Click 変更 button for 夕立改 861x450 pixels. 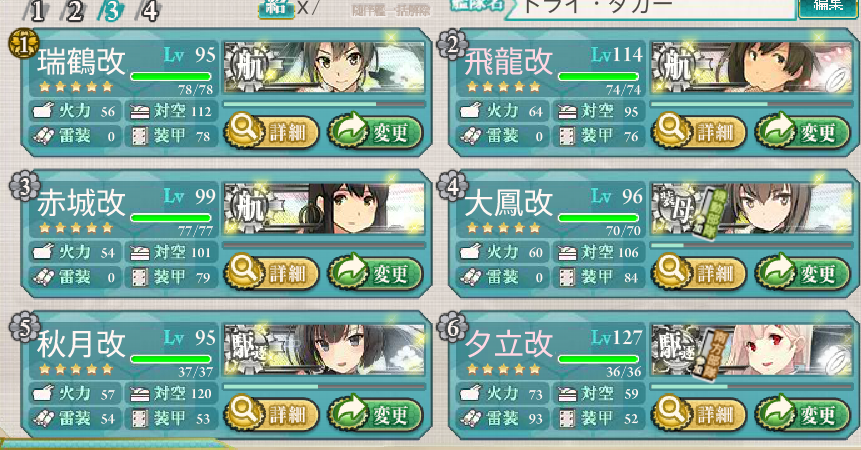tap(802, 414)
